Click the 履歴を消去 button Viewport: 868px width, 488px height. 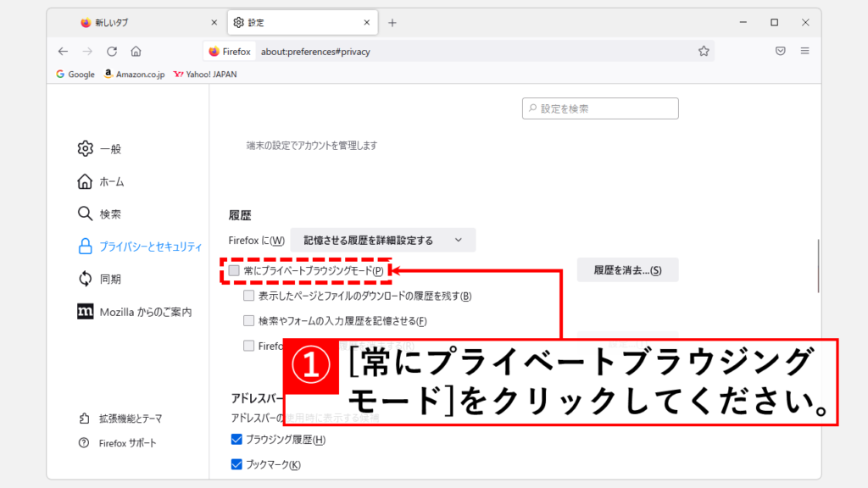coord(627,270)
